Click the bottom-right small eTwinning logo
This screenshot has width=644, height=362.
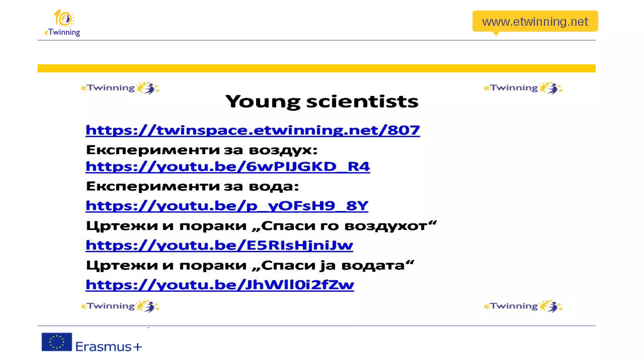click(523, 306)
